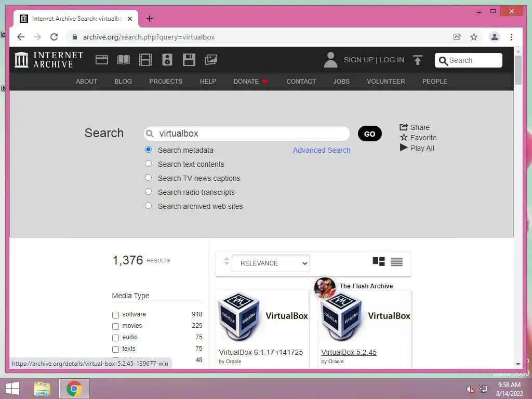Image resolution: width=532 pixels, height=399 pixels.
Task: Toggle the sort direction arrows
Action: click(227, 261)
